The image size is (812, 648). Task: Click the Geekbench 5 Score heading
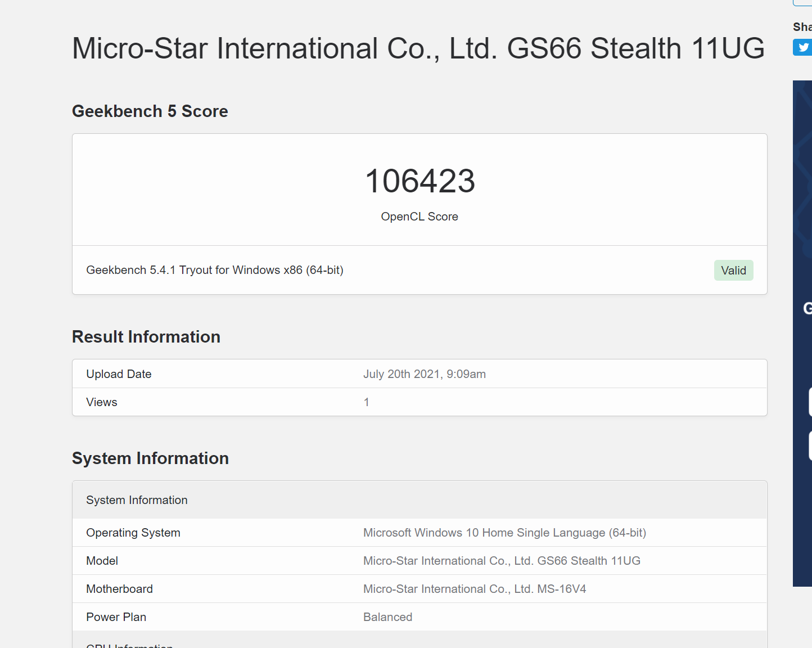(x=150, y=111)
